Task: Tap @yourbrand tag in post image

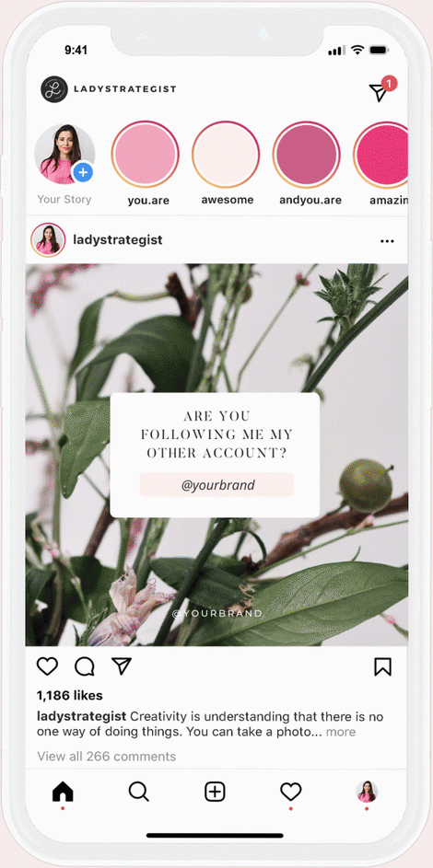Action: tap(217, 485)
